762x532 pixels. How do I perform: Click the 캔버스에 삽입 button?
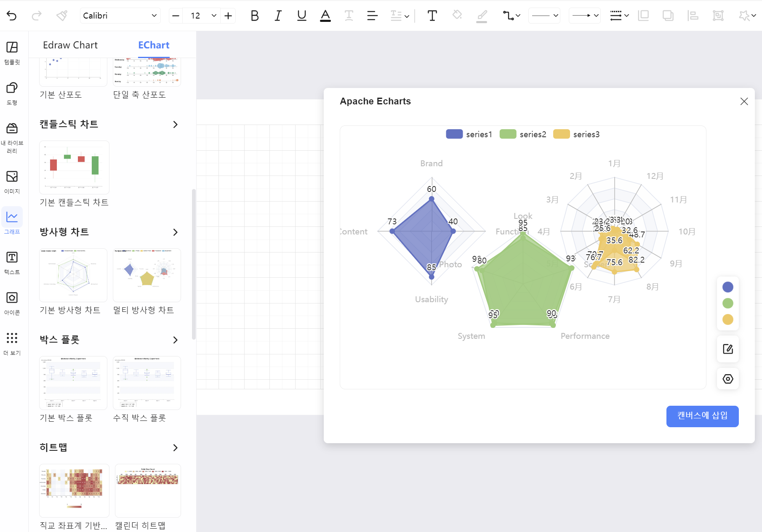(x=702, y=416)
